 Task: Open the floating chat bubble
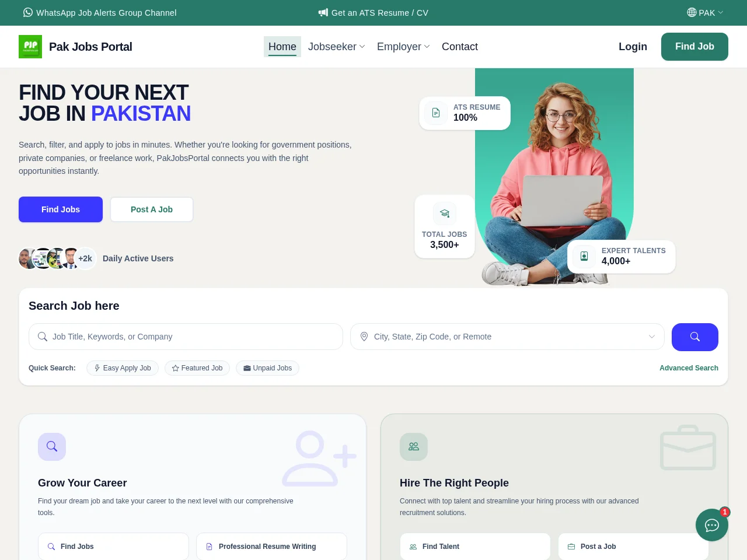[x=712, y=525]
